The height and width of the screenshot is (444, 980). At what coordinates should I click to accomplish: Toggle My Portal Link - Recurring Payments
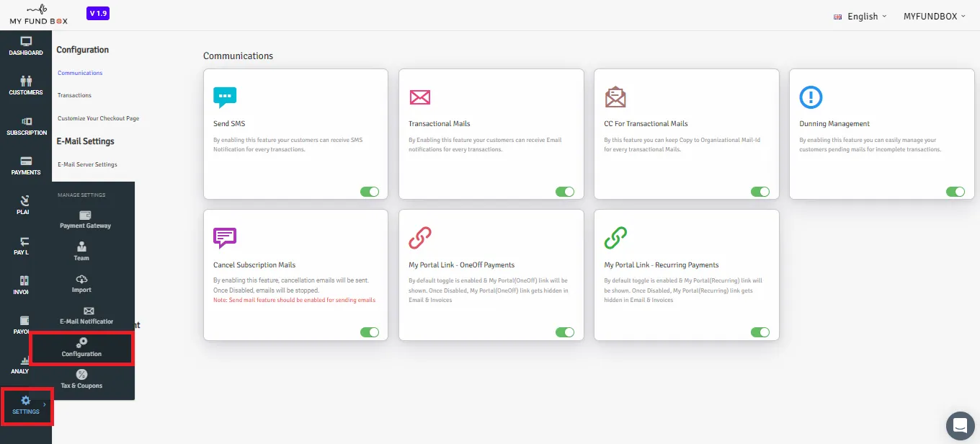(x=760, y=332)
